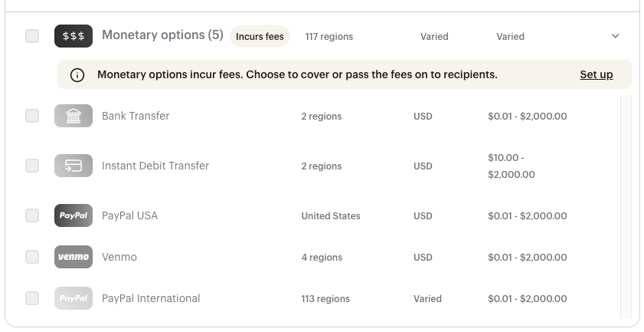Click the Venmo logo icon
The image size is (644, 332).
pyautogui.click(x=74, y=257)
